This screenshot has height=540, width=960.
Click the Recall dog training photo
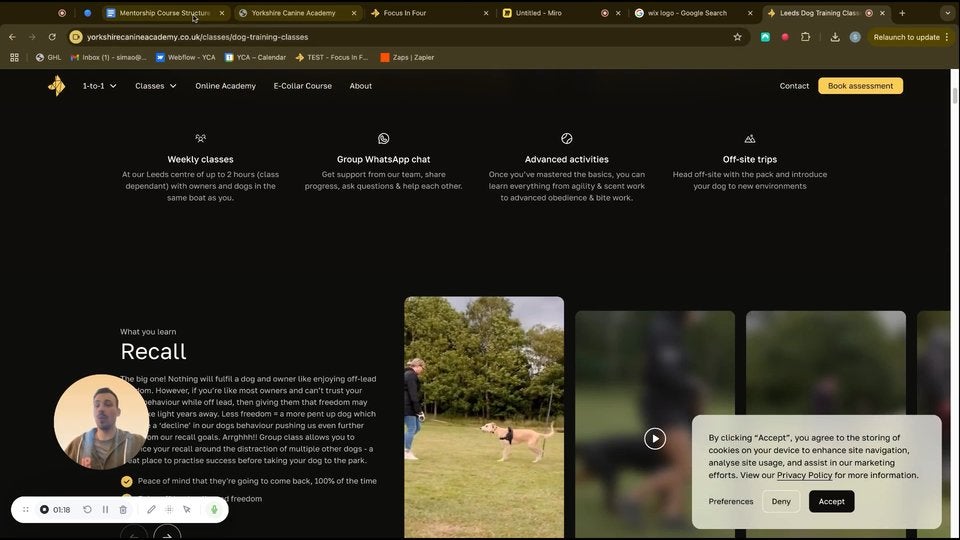coord(484,417)
